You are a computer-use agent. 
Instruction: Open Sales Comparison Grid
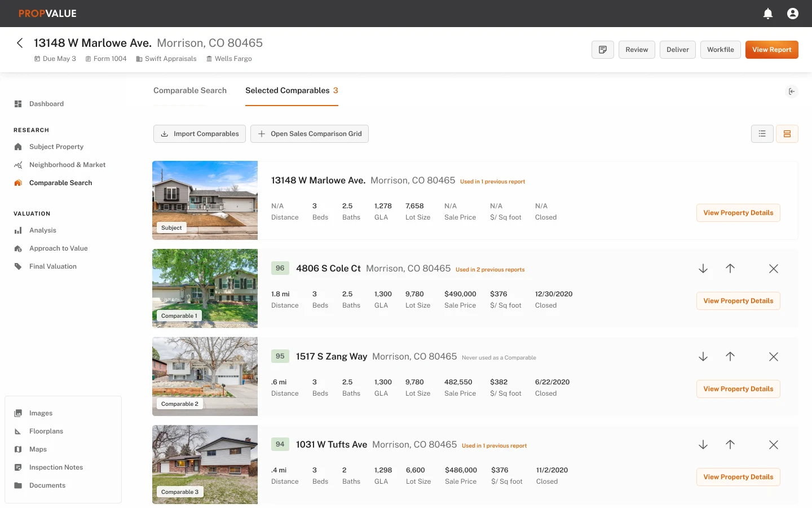tap(310, 134)
